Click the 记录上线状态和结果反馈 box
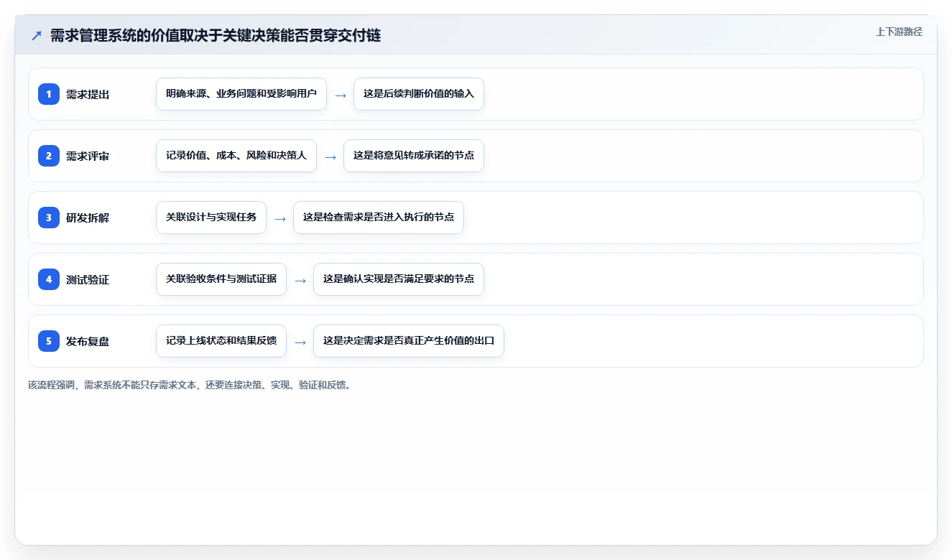 (x=221, y=341)
